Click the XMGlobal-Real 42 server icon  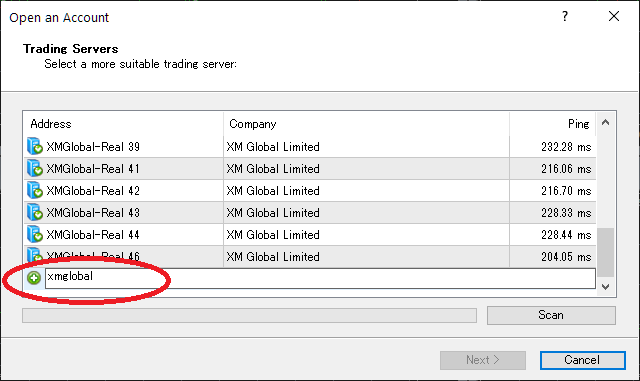tap(35, 190)
